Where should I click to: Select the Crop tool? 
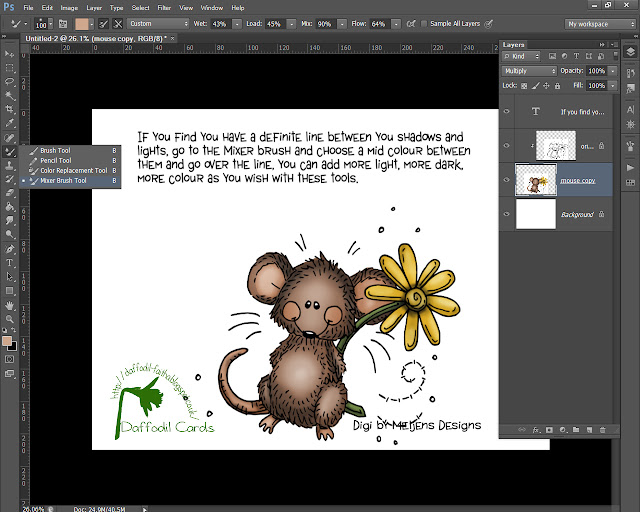pyautogui.click(x=9, y=109)
